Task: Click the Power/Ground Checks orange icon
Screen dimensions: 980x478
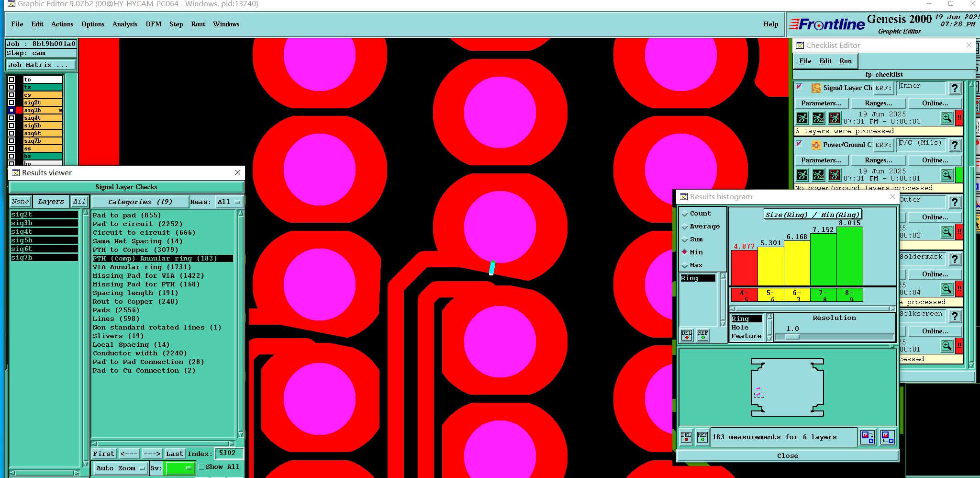Action: pos(816,145)
